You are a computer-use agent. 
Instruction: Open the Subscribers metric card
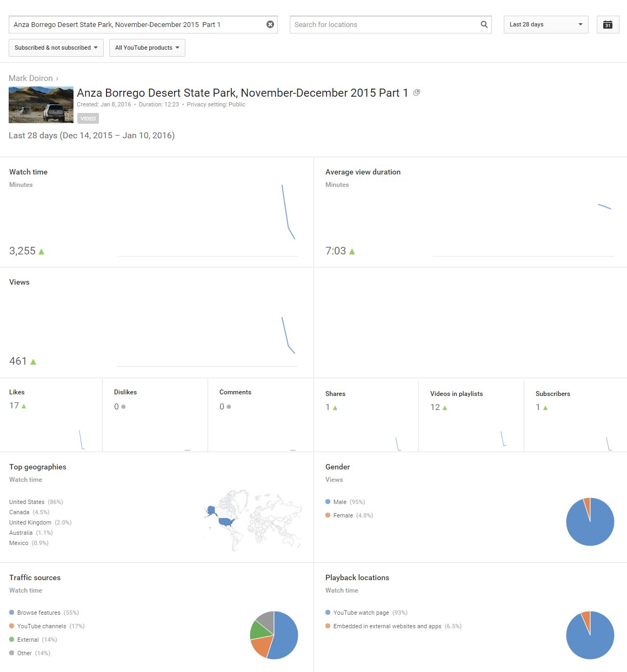point(552,394)
